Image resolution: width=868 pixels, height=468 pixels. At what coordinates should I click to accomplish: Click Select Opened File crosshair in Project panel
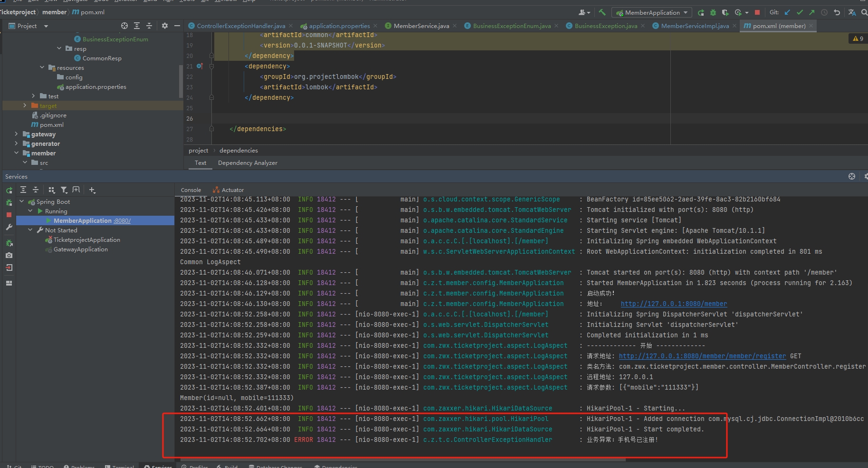click(x=124, y=26)
